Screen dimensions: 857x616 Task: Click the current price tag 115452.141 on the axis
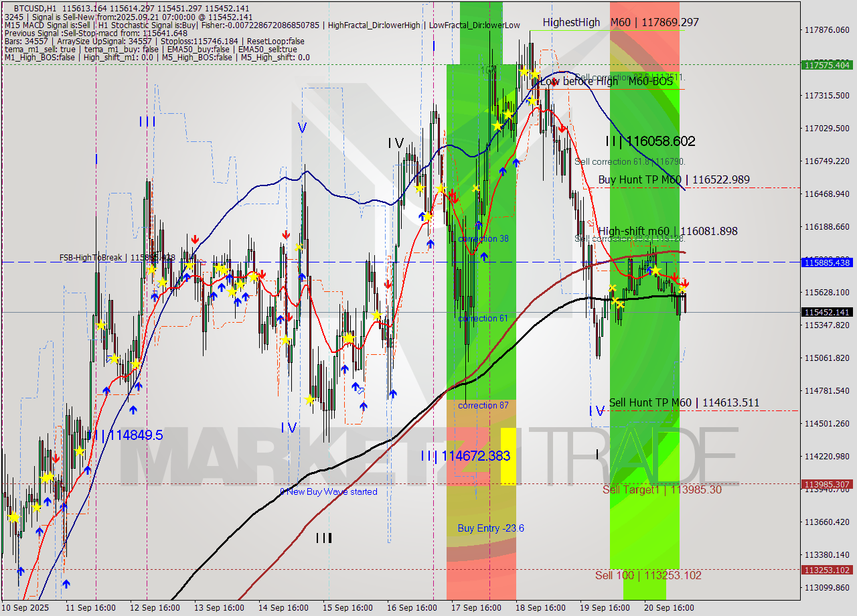click(x=828, y=311)
